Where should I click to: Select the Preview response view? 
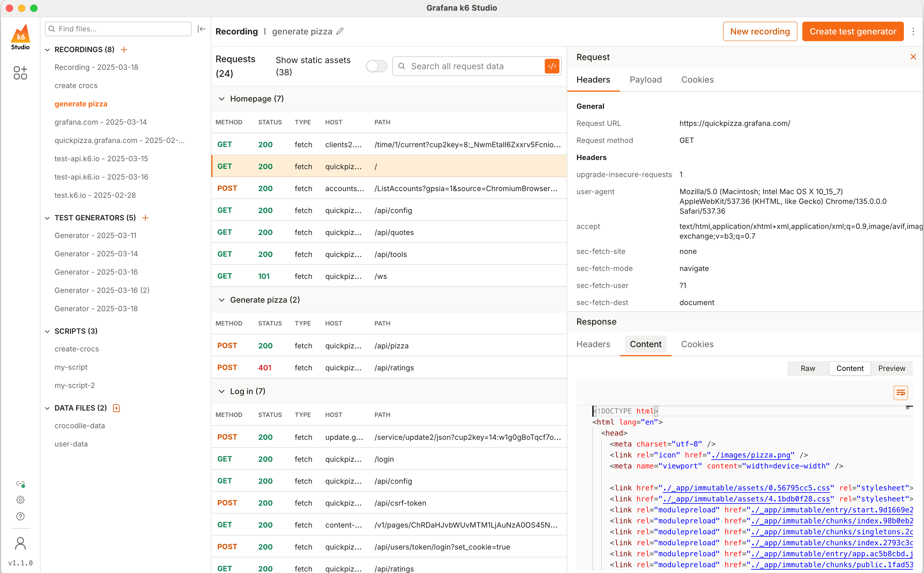tap(891, 368)
